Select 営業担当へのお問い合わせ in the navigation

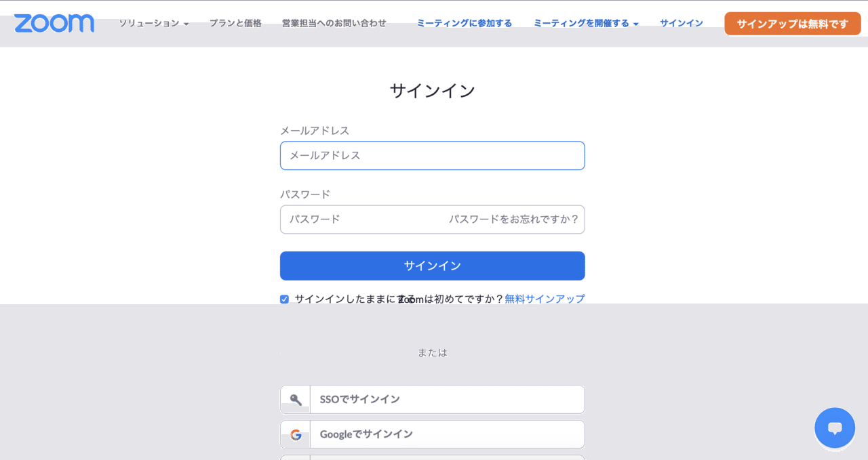point(334,22)
